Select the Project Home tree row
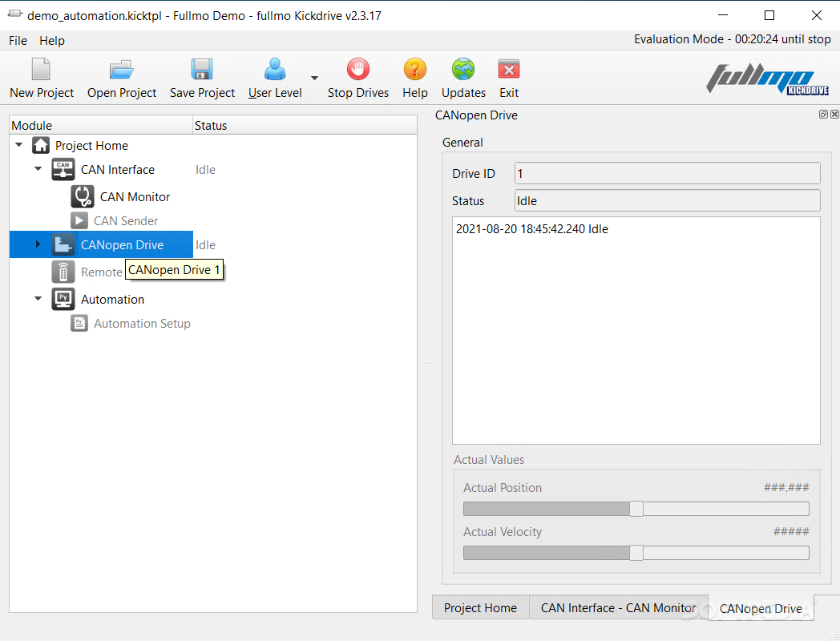This screenshot has width=840, height=641. click(x=91, y=146)
